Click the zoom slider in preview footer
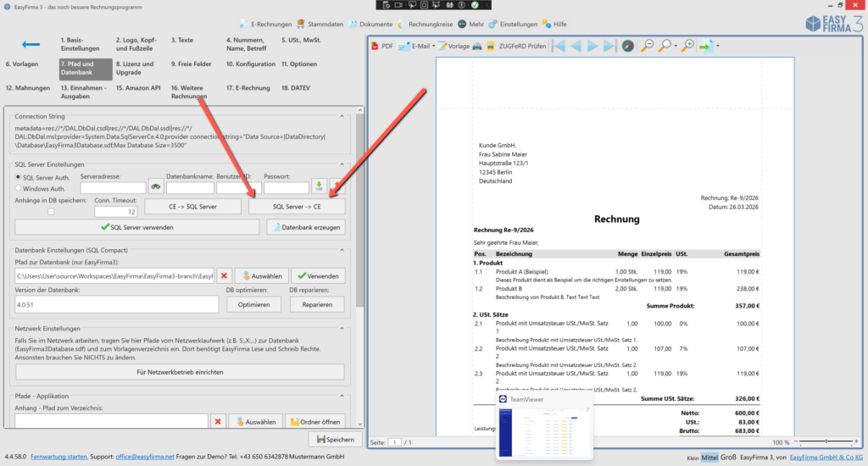868x466 pixels. click(826, 441)
